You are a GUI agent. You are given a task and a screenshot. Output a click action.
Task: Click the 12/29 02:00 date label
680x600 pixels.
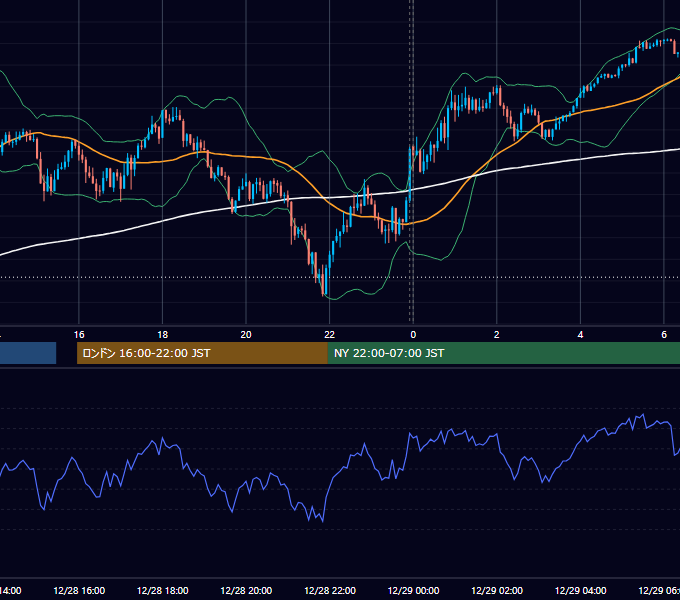497,590
